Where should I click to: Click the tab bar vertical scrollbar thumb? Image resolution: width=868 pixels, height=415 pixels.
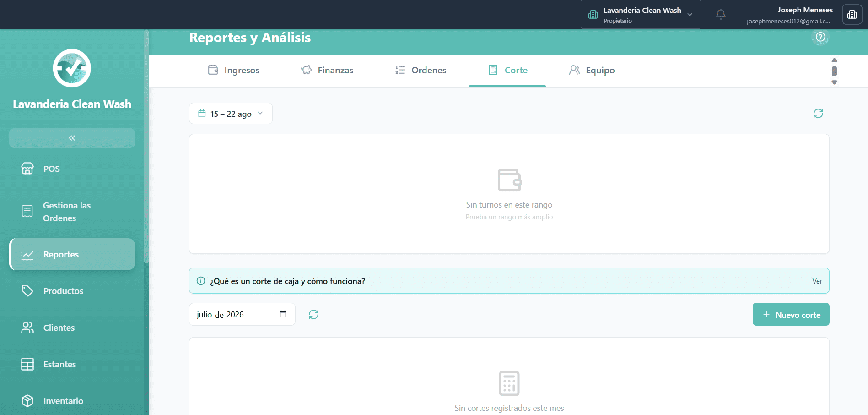[834, 71]
